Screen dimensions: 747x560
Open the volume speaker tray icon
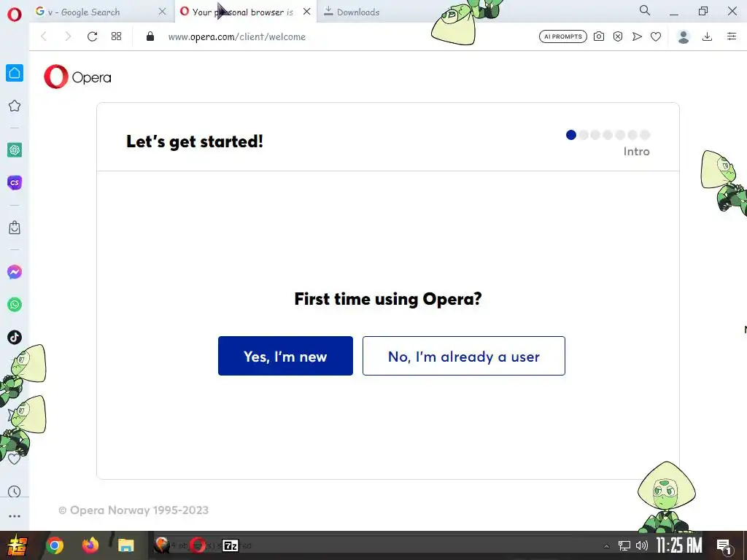[x=642, y=545]
